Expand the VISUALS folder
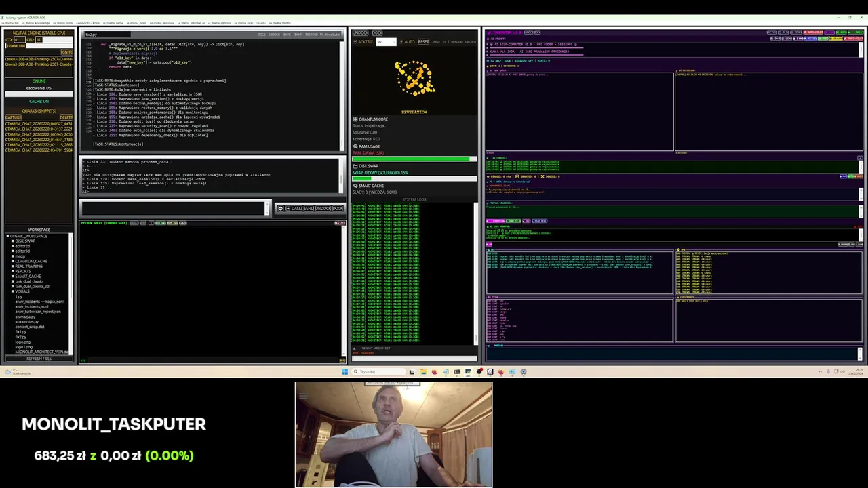The height and width of the screenshot is (488, 868). (x=12, y=291)
